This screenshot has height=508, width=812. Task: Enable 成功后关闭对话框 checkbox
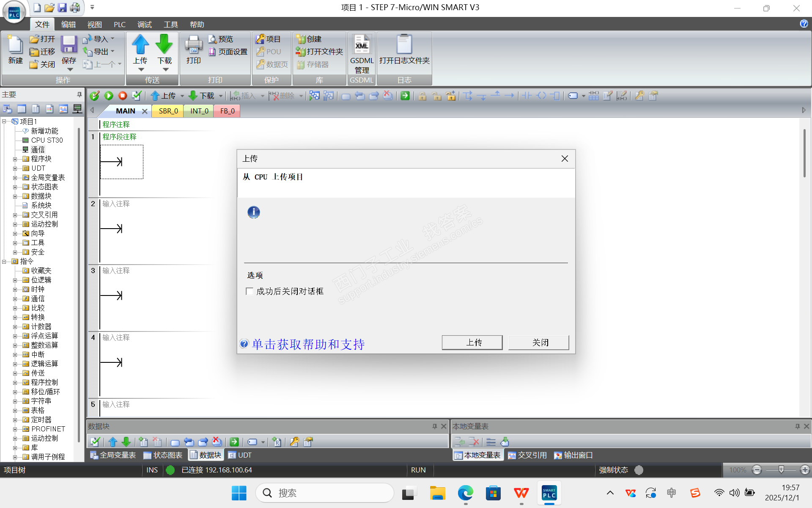tap(250, 291)
